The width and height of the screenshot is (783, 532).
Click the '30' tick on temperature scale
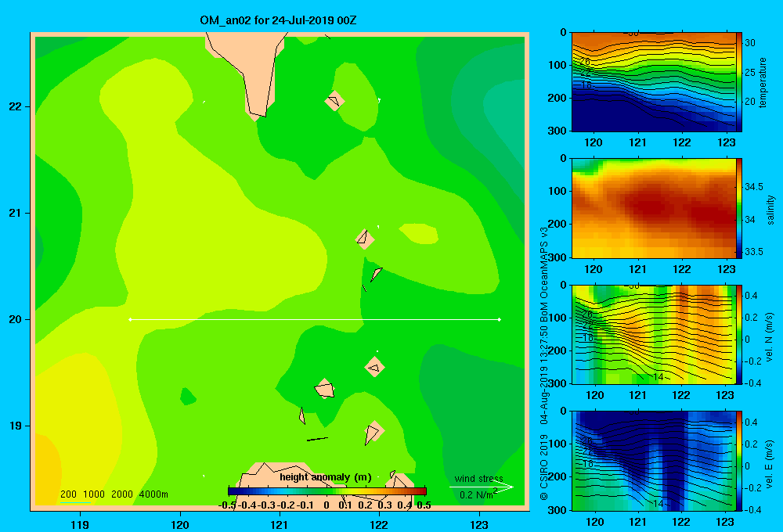750,43
